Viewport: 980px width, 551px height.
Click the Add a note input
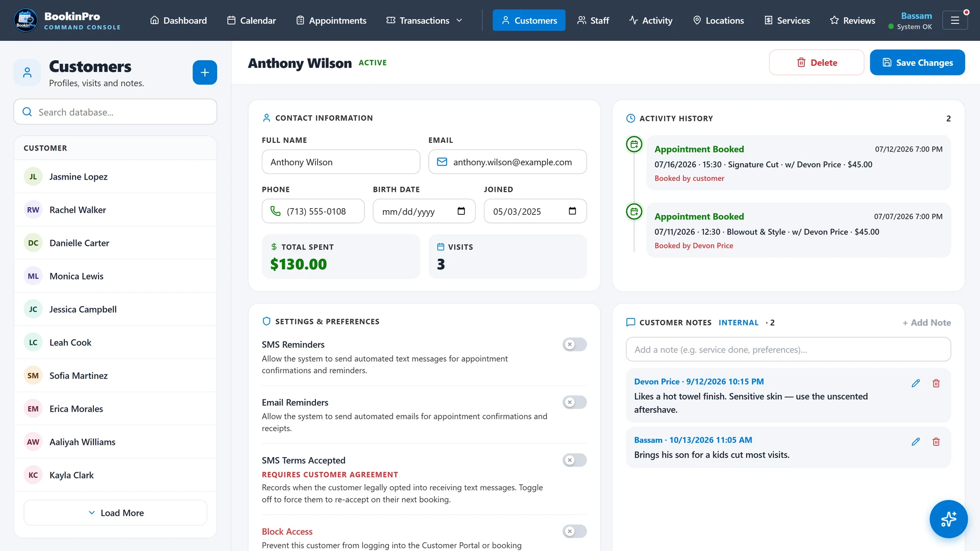[788, 349]
